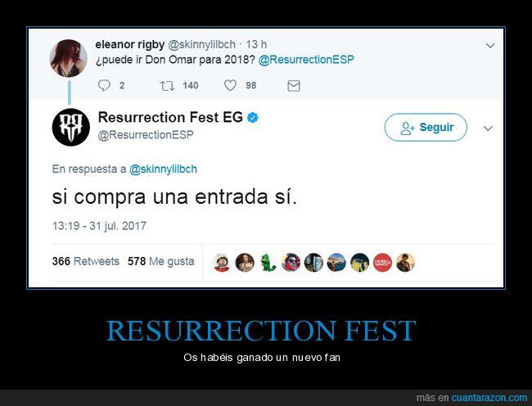Open Resurrection Fest EG's black logo avatar

71,127
